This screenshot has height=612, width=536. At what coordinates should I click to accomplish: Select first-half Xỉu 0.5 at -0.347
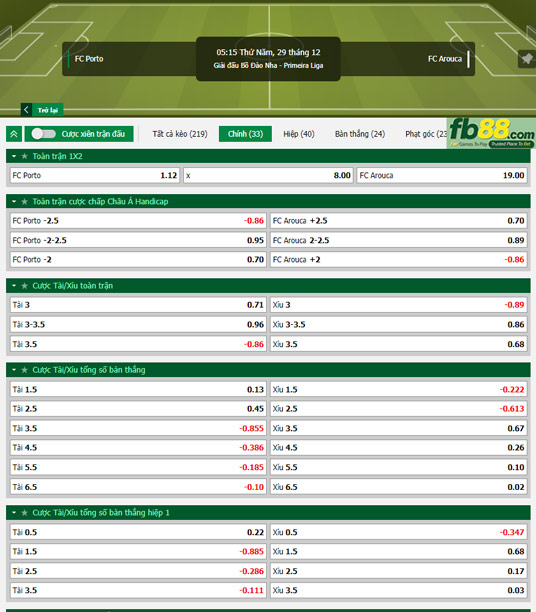pyautogui.click(x=399, y=532)
